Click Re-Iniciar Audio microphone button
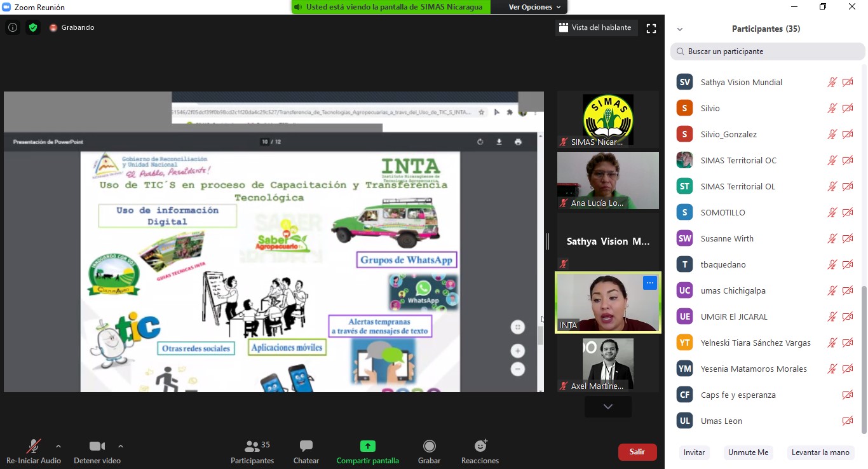The height and width of the screenshot is (469, 868). [34, 452]
